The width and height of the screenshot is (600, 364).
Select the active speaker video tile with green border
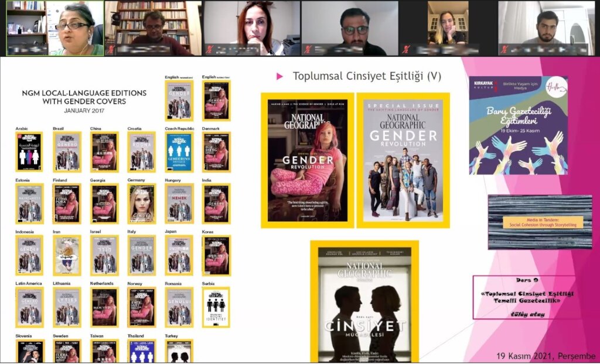coord(54,28)
